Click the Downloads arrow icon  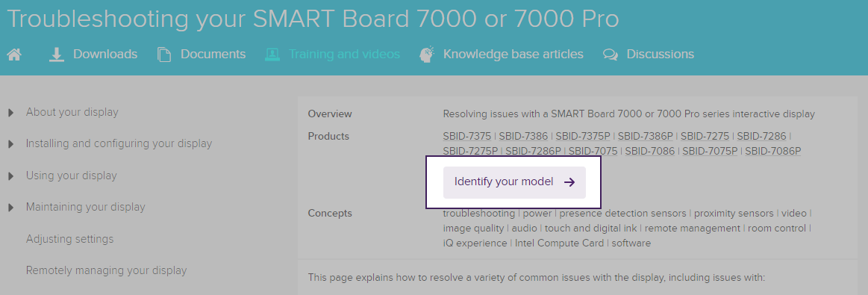tap(57, 55)
